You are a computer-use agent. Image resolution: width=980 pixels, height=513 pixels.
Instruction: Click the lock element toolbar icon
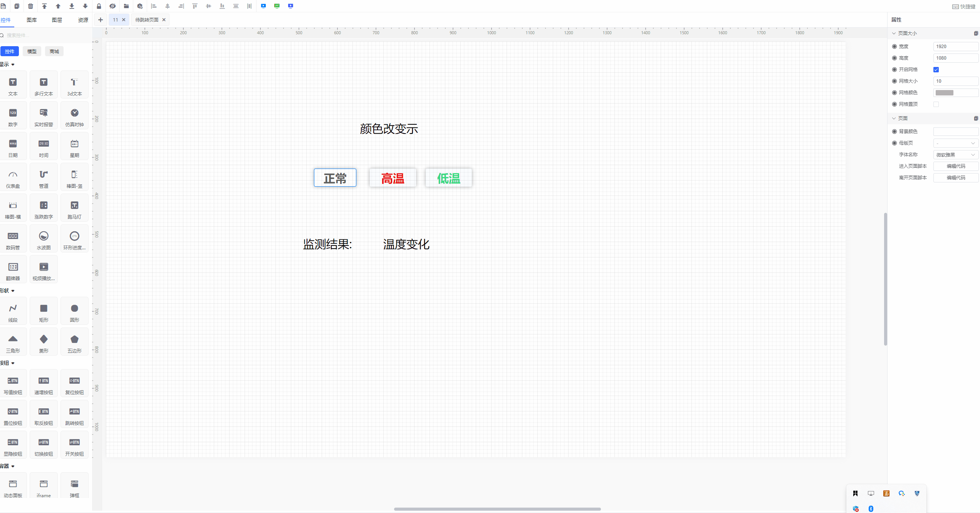coord(99,6)
